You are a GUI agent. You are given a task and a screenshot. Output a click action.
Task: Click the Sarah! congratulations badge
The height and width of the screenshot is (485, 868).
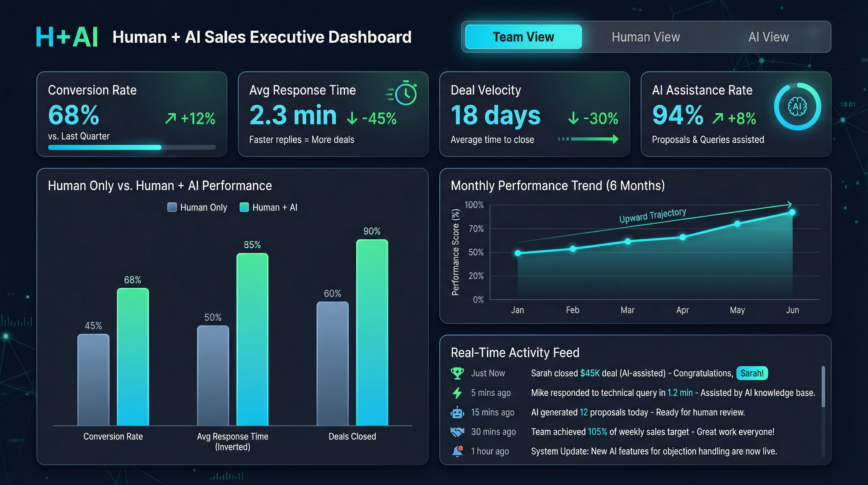(753, 373)
